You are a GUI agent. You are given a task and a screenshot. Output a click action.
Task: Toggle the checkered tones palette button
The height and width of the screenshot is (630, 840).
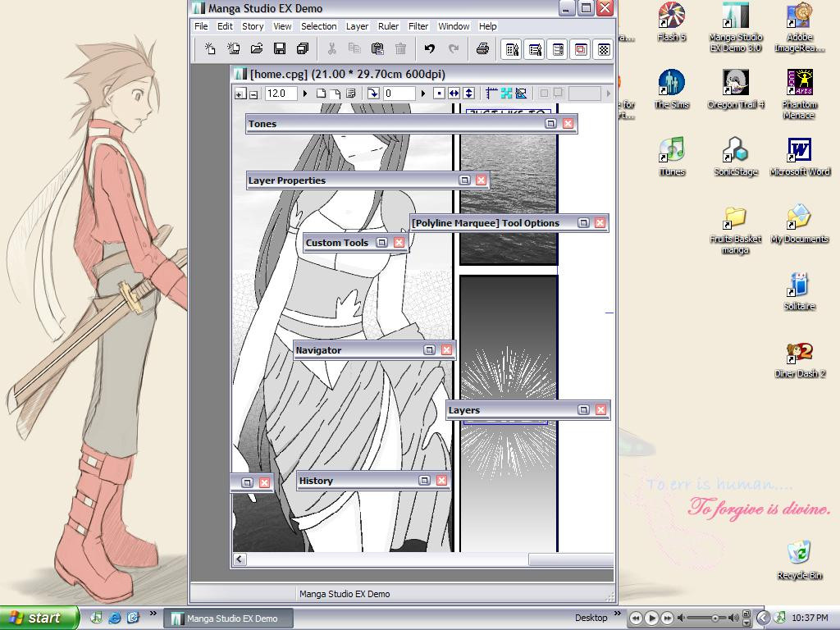604,49
